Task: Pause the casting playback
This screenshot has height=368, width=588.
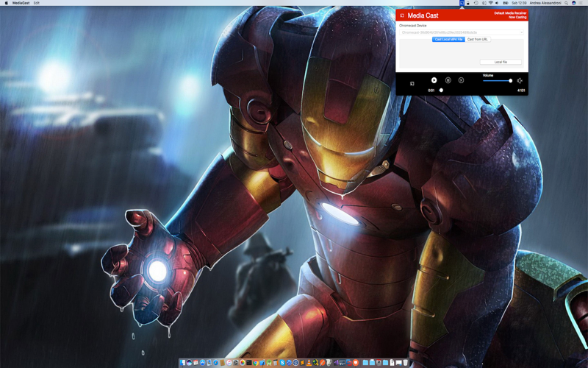Action: pos(448,80)
